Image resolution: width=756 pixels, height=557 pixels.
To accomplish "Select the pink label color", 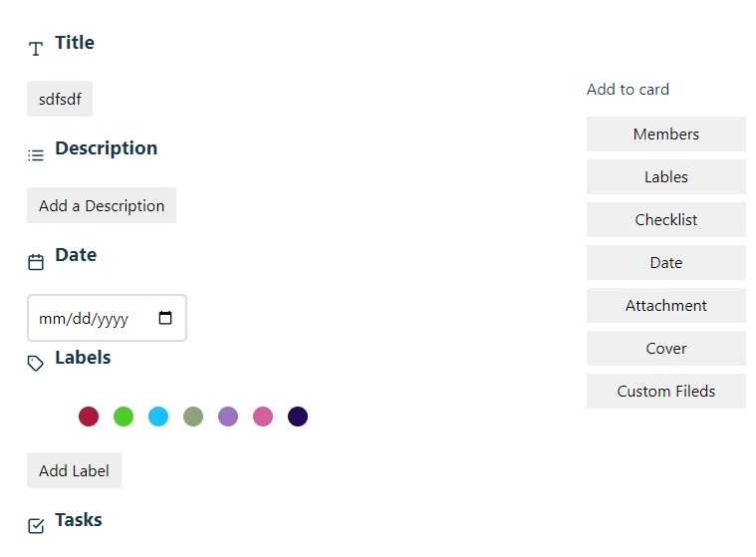I will point(263,417).
